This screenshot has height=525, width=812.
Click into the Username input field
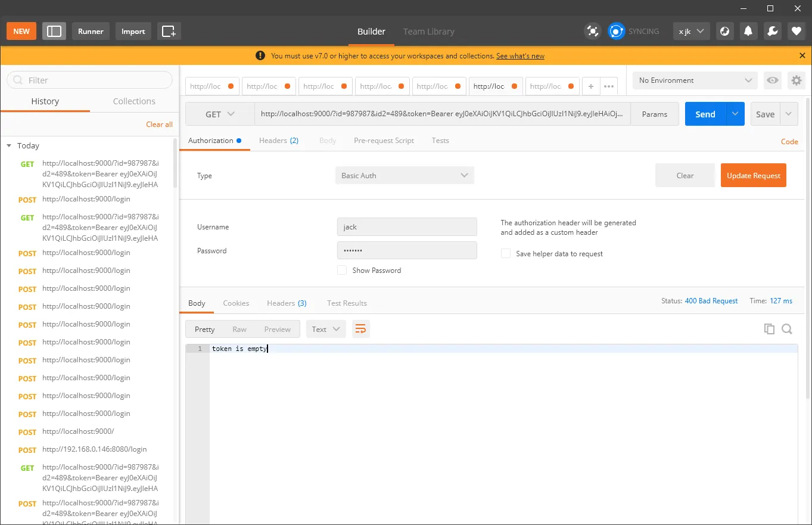coord(407,226)
